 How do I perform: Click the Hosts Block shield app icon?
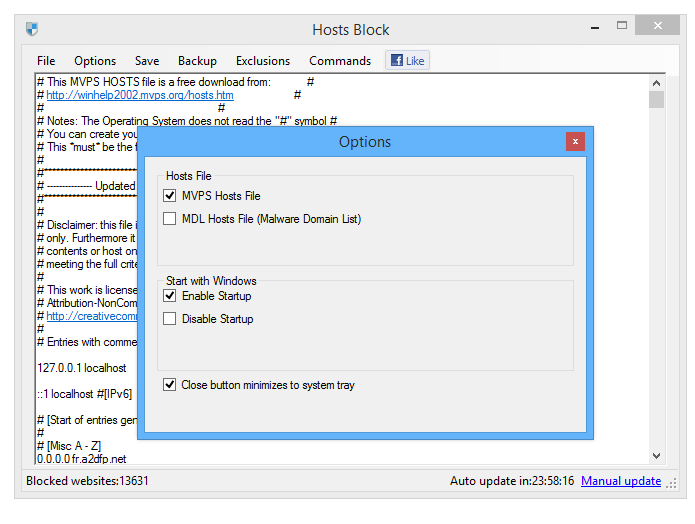(32, 29)
